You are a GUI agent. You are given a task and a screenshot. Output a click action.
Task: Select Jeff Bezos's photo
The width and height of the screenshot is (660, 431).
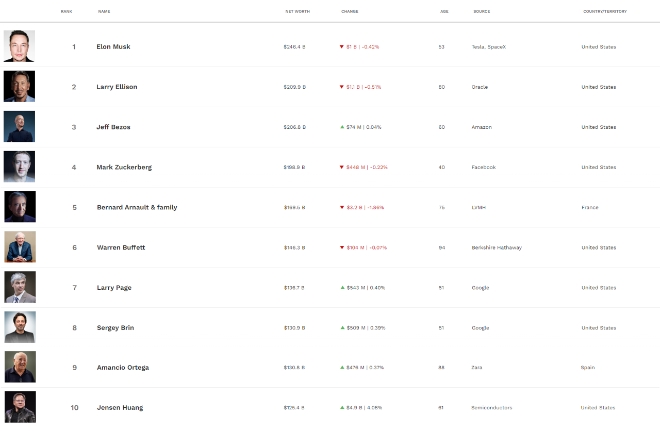19,127
